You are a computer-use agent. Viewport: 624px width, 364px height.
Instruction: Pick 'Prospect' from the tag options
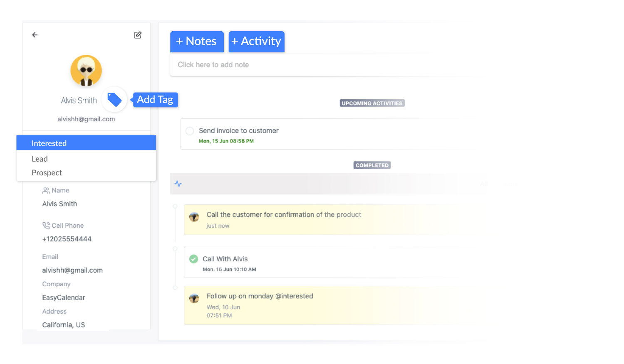coord(47,172)
